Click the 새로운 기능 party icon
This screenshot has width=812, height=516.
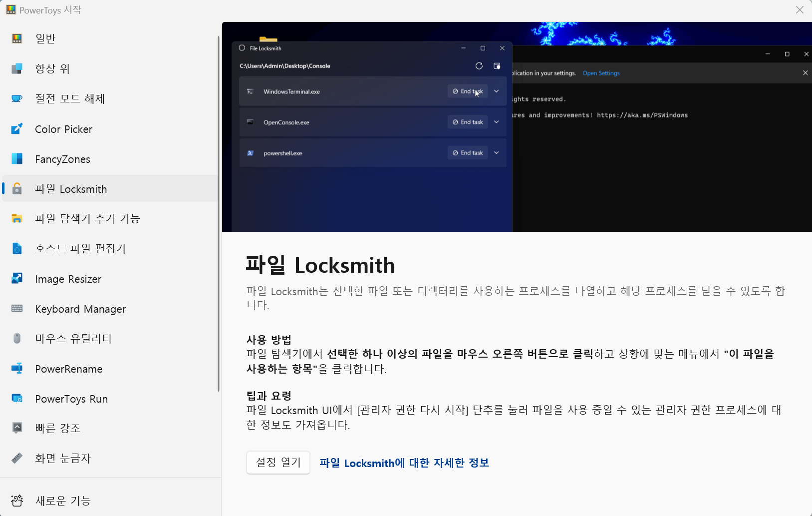[x=17, y=501]
